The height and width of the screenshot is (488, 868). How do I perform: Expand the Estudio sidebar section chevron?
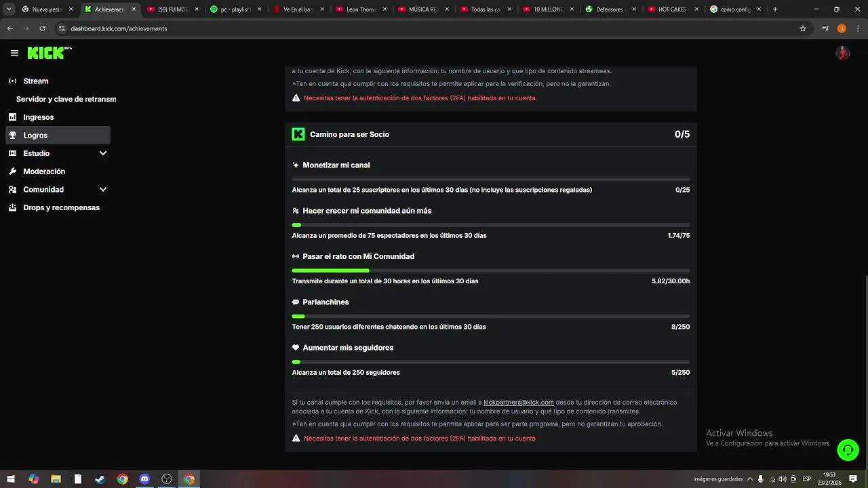tap(103, 153)
